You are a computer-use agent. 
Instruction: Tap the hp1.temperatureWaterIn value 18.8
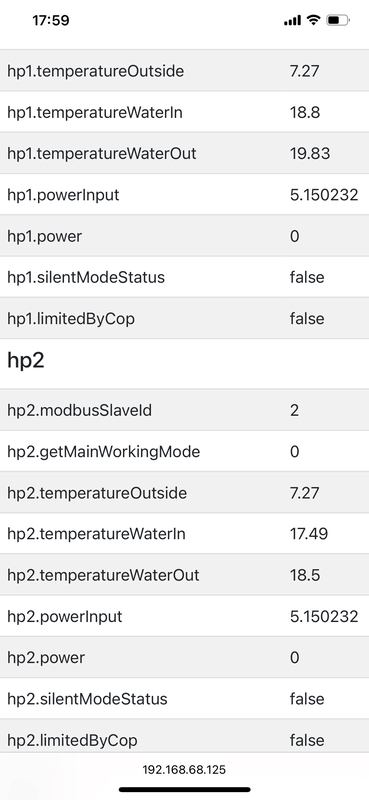tap(305, 112)
